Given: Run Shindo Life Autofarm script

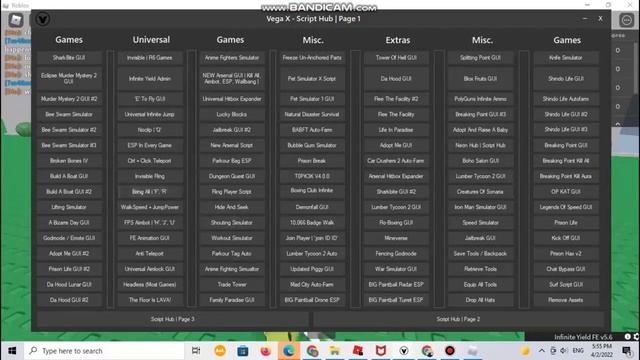Looking at the screenshot, I should tap(566, 99).
